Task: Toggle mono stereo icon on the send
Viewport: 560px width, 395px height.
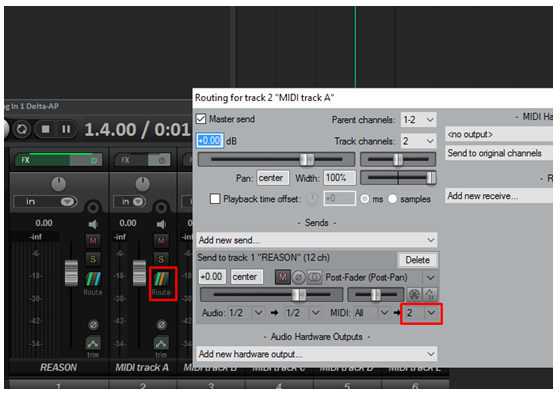Action: click(314, 278)
